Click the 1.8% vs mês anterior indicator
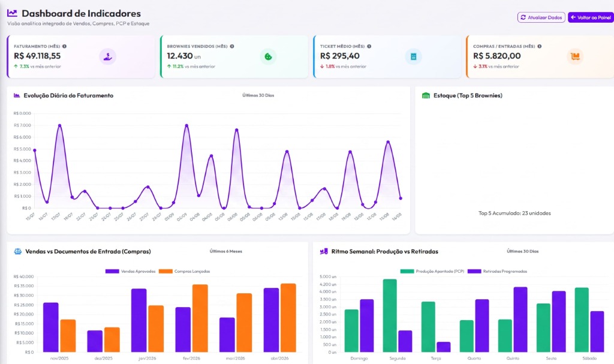Viewport: 614px width, 364px height. coord(343,67)
